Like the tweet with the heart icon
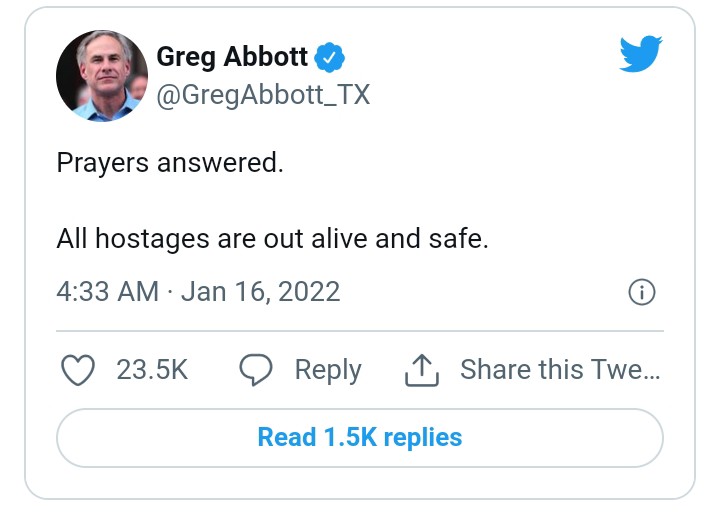Image resolution: width=720 pixels, height=516 pixels. point(78,370)
